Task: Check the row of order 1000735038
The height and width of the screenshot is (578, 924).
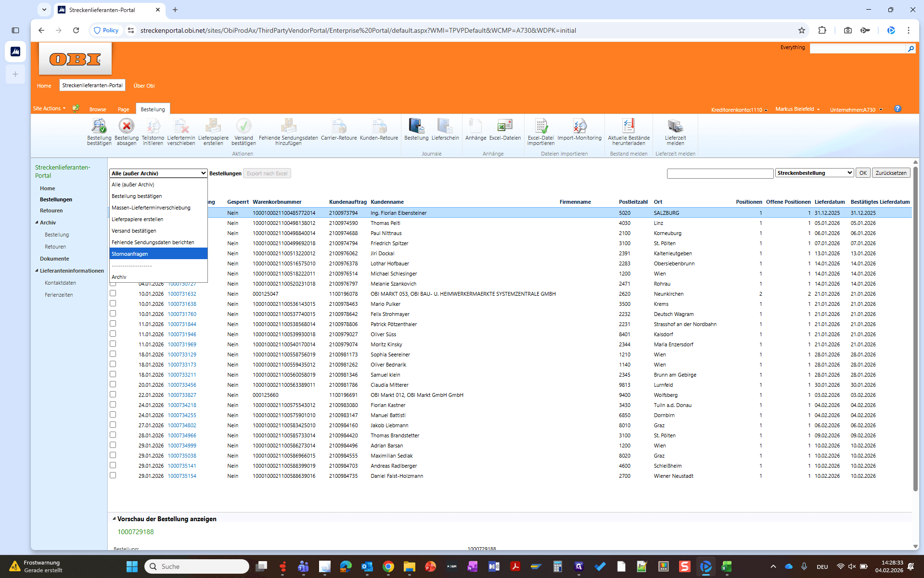Action: pos(113,455)
